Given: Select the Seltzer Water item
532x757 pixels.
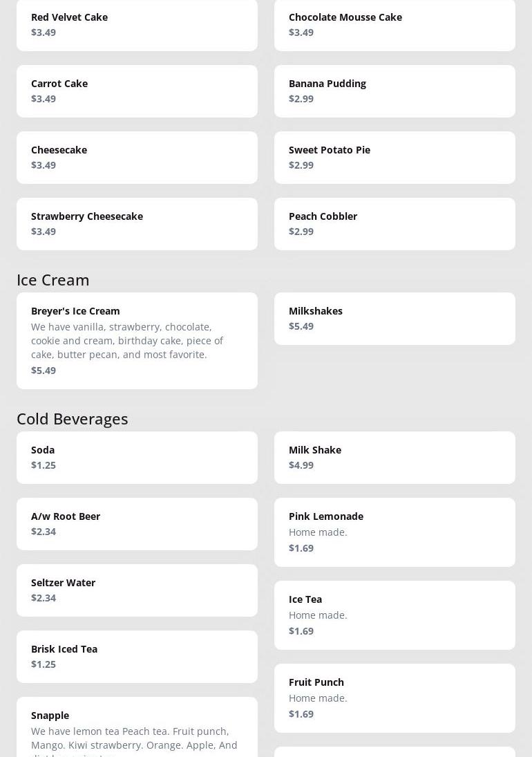Looking at the screenshot, I should click(137, 590).
